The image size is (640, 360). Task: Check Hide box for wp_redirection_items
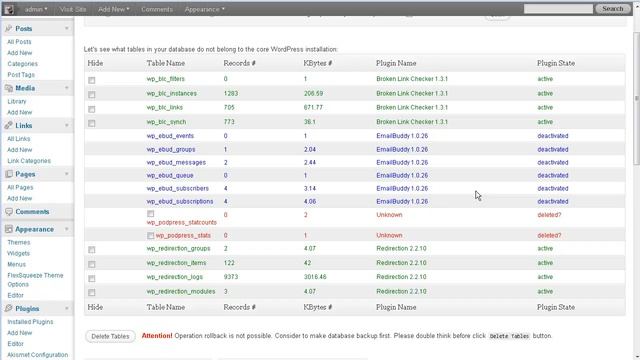91,264
